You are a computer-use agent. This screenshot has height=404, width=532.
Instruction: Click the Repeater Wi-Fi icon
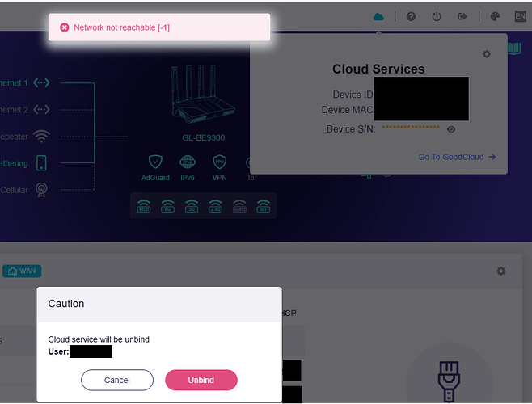point(41,137)
